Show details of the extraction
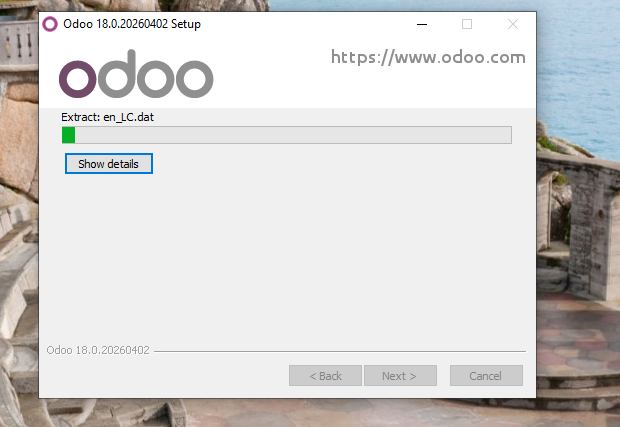 point(109,164)
